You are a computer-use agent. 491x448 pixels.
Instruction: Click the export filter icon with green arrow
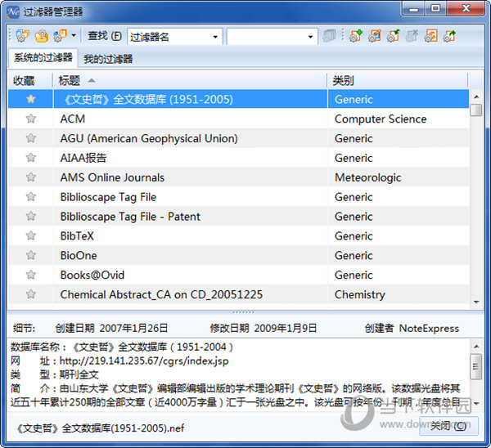click(x=449, y=36)
